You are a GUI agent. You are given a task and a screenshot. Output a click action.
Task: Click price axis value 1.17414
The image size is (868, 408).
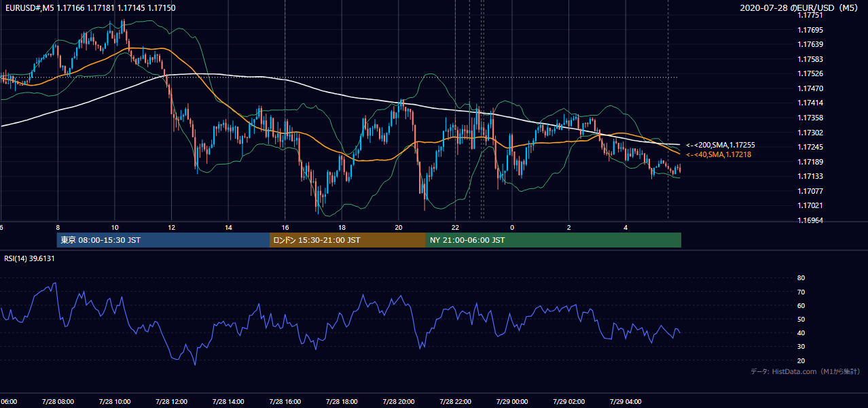point(810,103)
